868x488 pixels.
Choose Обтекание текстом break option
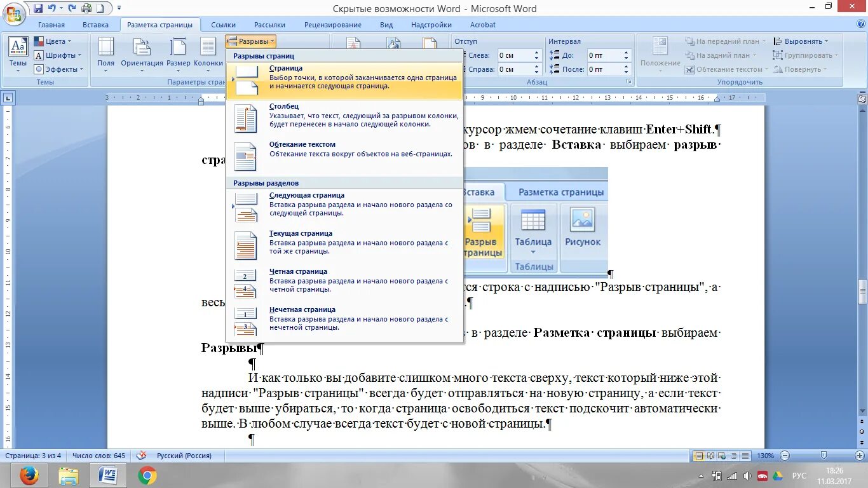tap(344, 157)
